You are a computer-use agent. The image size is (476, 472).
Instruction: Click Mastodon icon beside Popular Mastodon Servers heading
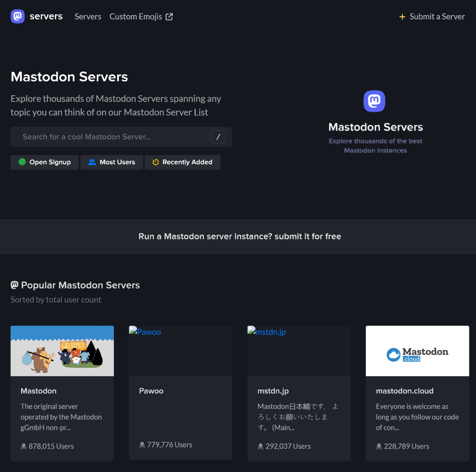coord(15,285)
